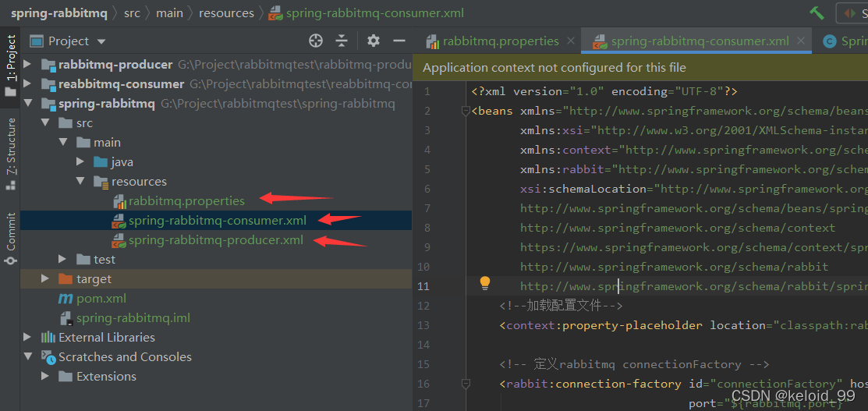Click the Locate/Select Opened File target icon
The image size is (868, 411).
pos(316,41)
